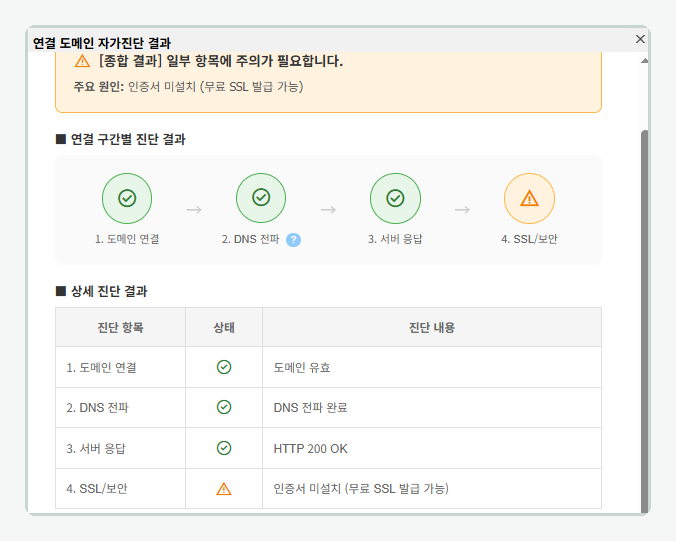Click the vertical scrollbar thumb

pyautogui.click(x=645, y=321)
